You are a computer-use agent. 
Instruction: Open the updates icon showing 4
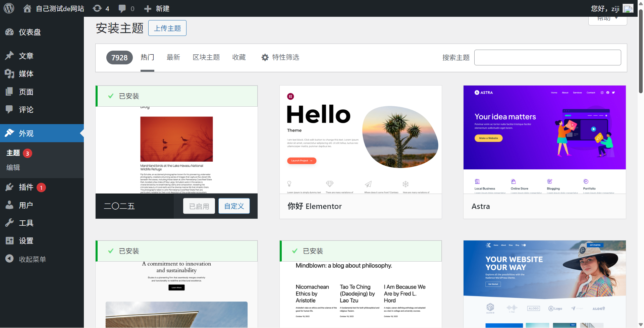click(x=97, y=8)
